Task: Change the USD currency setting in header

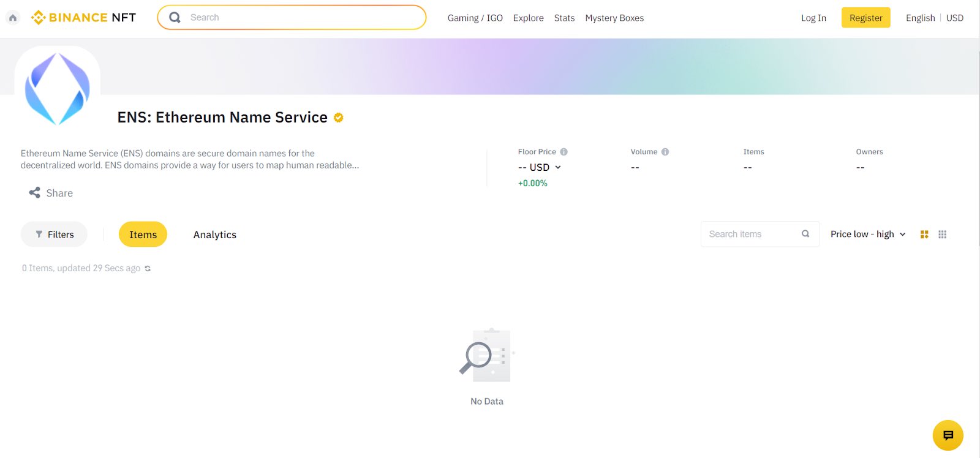Action: pyautogui.click(x=955, y=18)
